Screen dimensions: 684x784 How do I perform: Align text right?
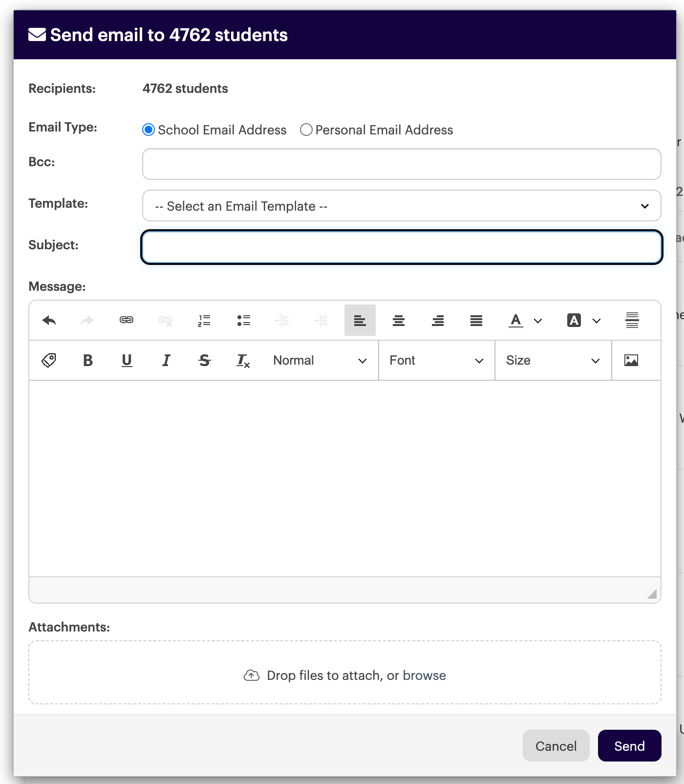438,321
